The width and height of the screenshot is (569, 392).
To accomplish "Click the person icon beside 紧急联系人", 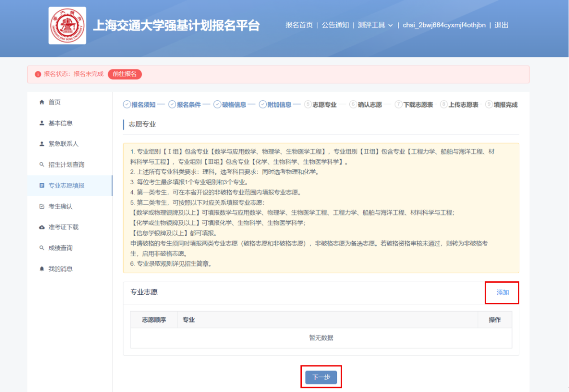I will (42, 144).
